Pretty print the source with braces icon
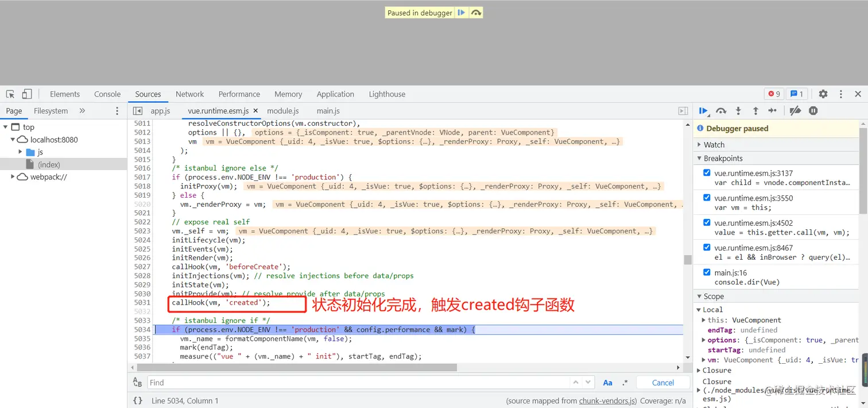 click(x=138, y=401)
